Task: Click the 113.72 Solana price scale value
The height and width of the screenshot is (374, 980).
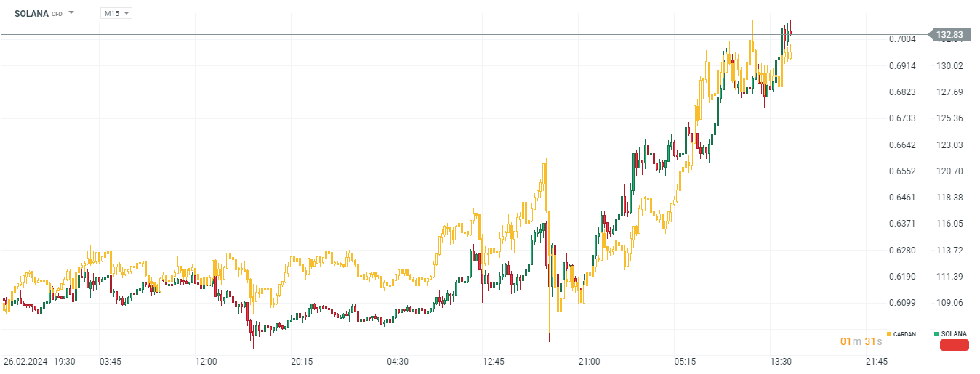Action: tap(949, 251)
